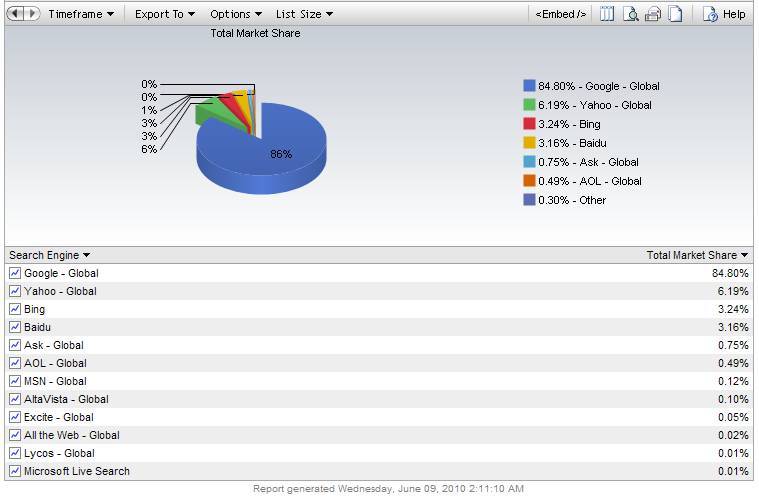
Task: Open the Timeframe dropdown menu
Action: [x=81, y=14]
